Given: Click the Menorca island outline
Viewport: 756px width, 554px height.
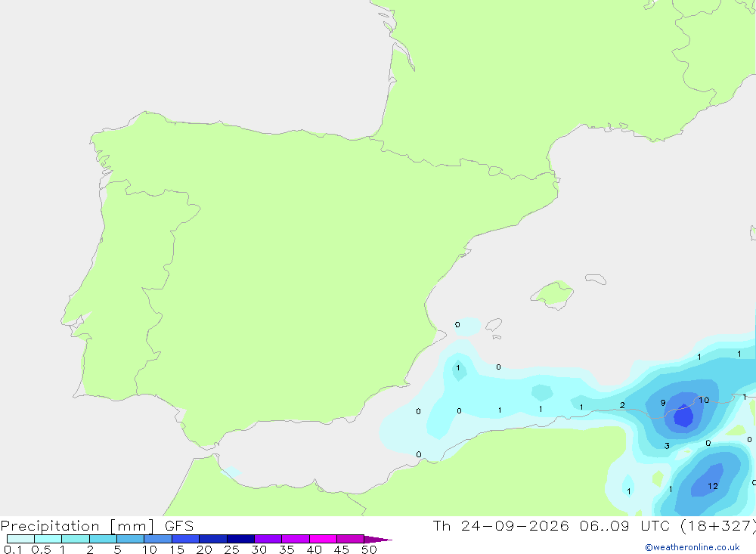Looking at the screenshot, I should (x=596, y=279).
